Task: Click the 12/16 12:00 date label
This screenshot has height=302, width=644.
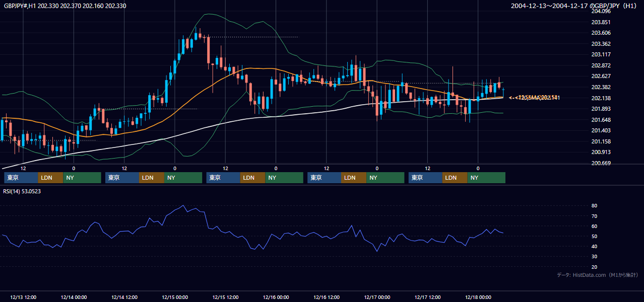Action: click(x=326, y=297)
